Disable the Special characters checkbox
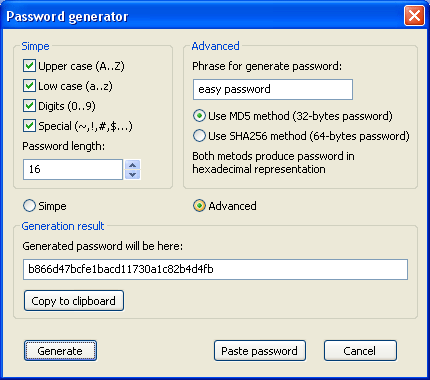 click(29, 126)
